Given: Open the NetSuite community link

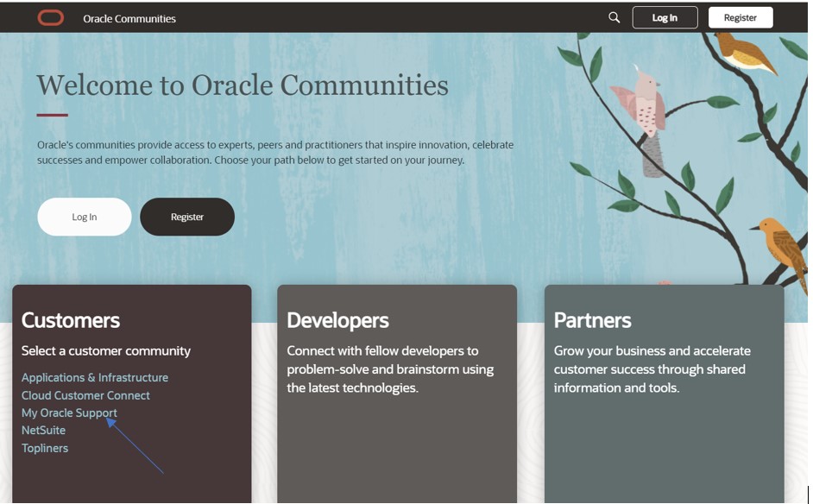Looking at the screenshot, I should [x=43, y=431].
